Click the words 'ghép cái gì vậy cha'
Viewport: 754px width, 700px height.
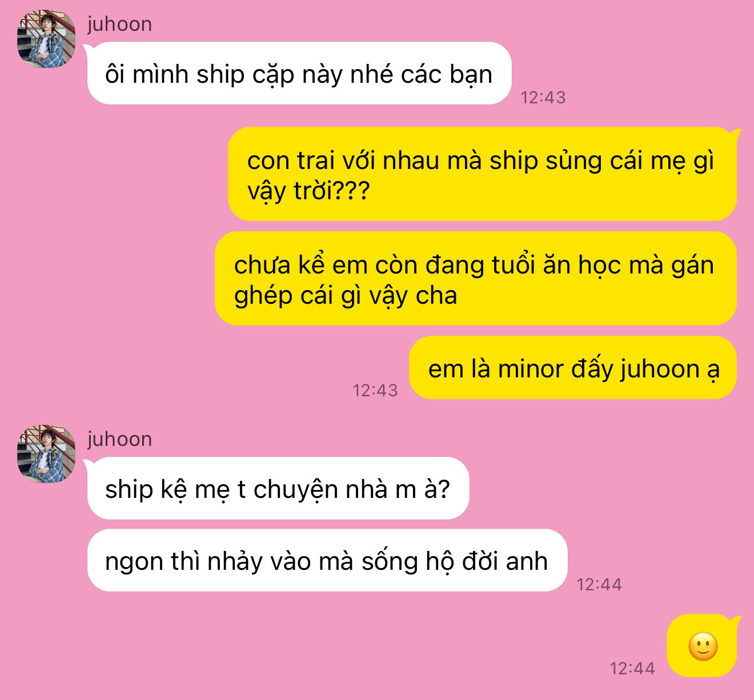(346, 296)
